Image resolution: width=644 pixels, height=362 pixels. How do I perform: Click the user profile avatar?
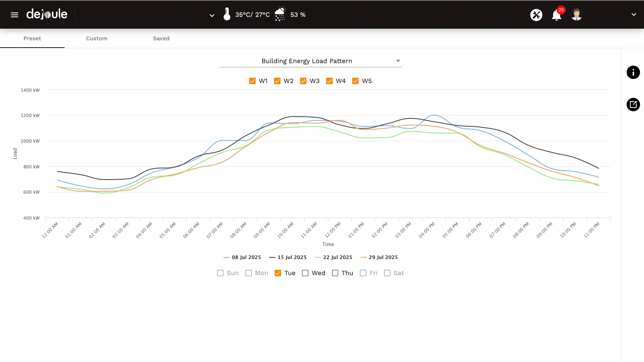click(577, 14)
